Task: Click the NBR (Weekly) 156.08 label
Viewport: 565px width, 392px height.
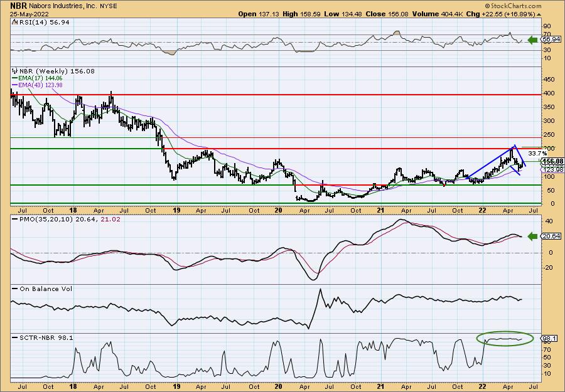Action: [56, 72]
